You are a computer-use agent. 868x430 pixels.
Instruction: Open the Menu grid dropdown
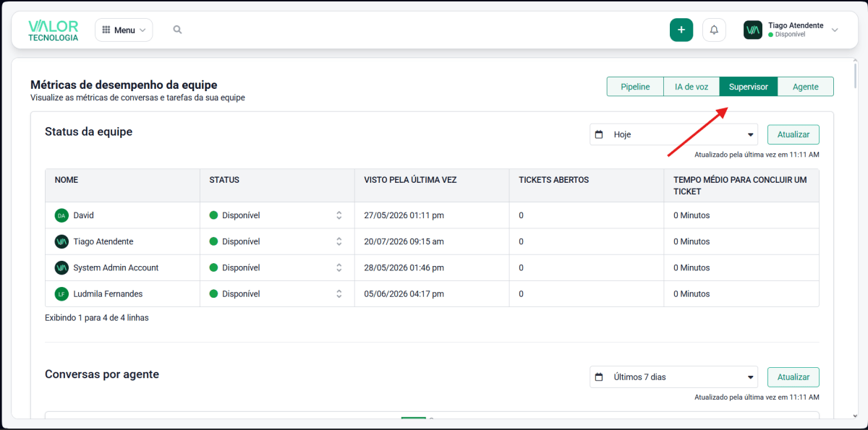[x=124, y=30]
